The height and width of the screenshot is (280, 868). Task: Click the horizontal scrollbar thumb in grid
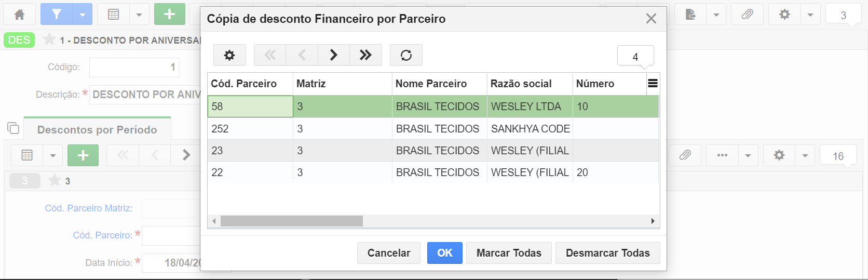pos(292,221)
